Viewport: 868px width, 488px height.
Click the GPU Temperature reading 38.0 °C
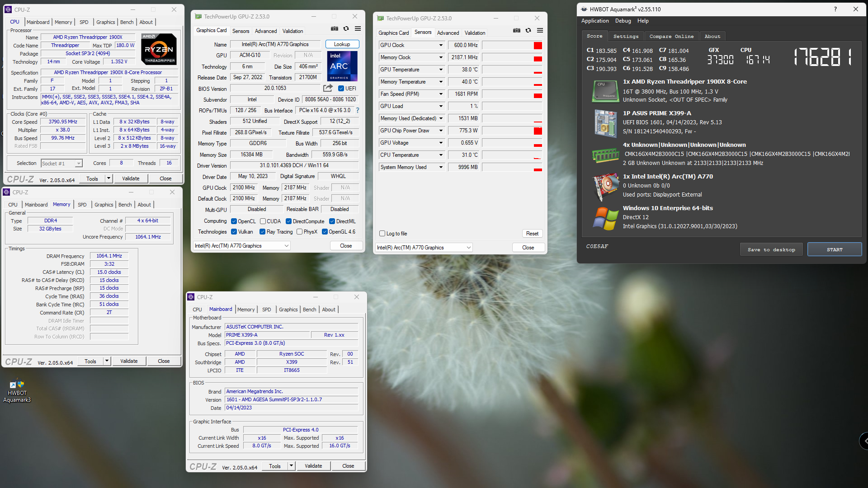pyautogui.click(x=464, y=70)
